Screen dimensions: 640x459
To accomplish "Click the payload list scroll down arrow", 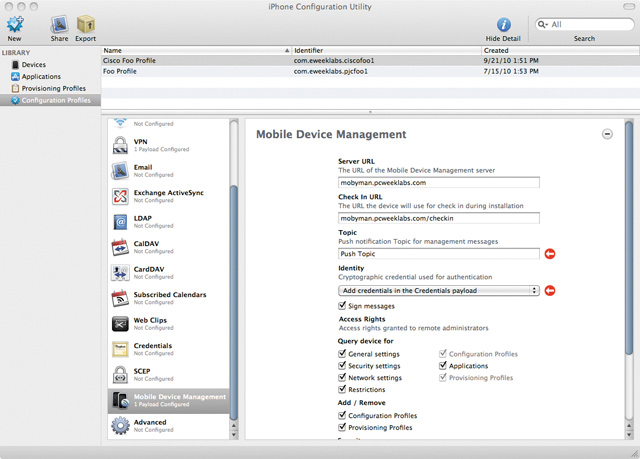I will pos(234,435).
